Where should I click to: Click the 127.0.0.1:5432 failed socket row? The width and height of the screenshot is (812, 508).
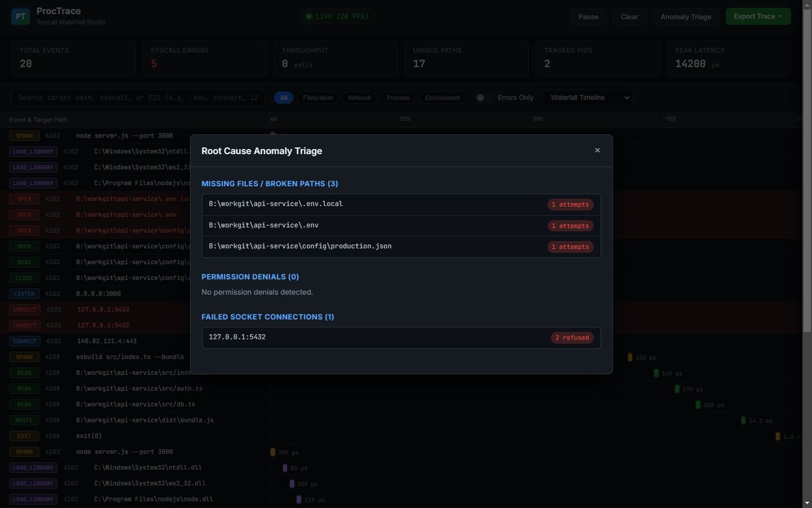401,338
